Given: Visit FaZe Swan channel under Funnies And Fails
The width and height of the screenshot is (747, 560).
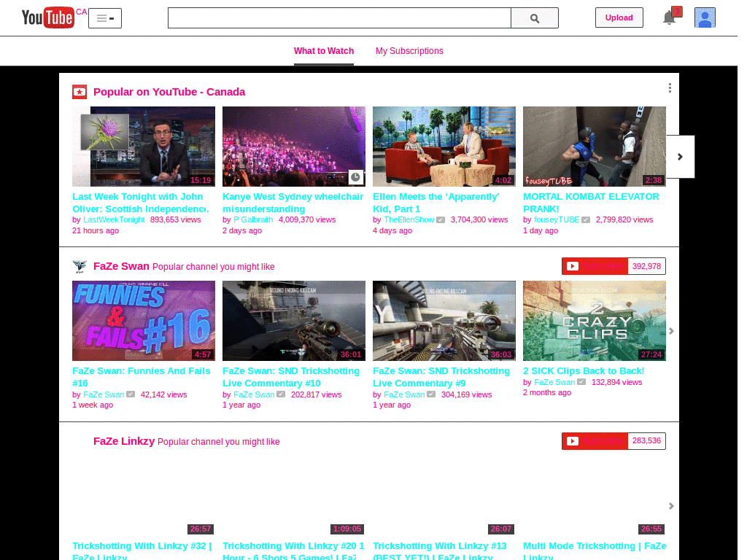Looking at the screenshot, I should [104, 394].
